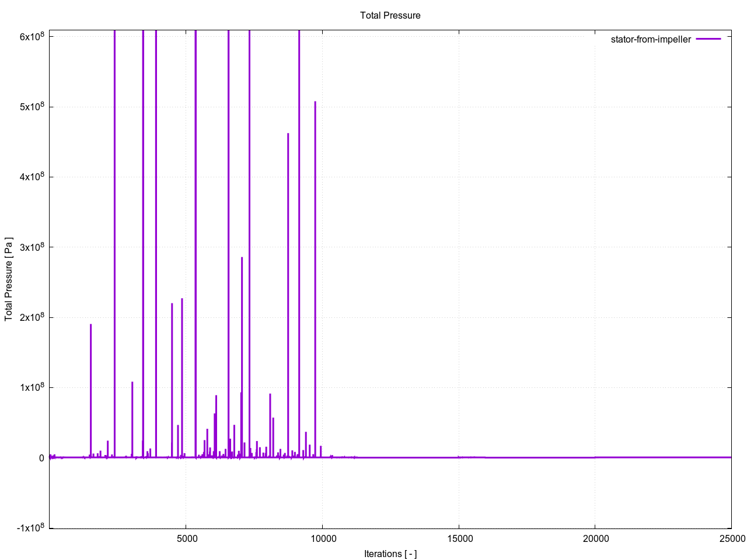The height and width of the screenshot is (560, 747).
Task: Click the spike peak just above 5x10^8
Action: pyautogui.click(x=315, y=102)
